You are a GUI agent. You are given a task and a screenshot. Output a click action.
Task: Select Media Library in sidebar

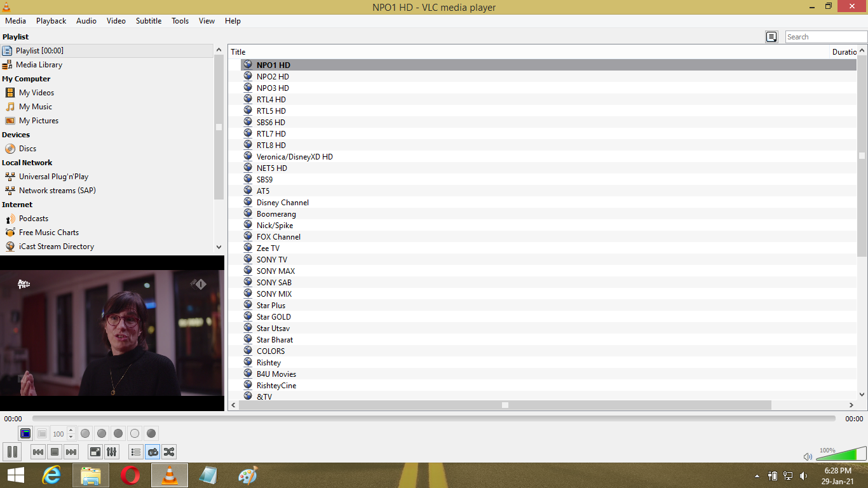click(39, 65)
